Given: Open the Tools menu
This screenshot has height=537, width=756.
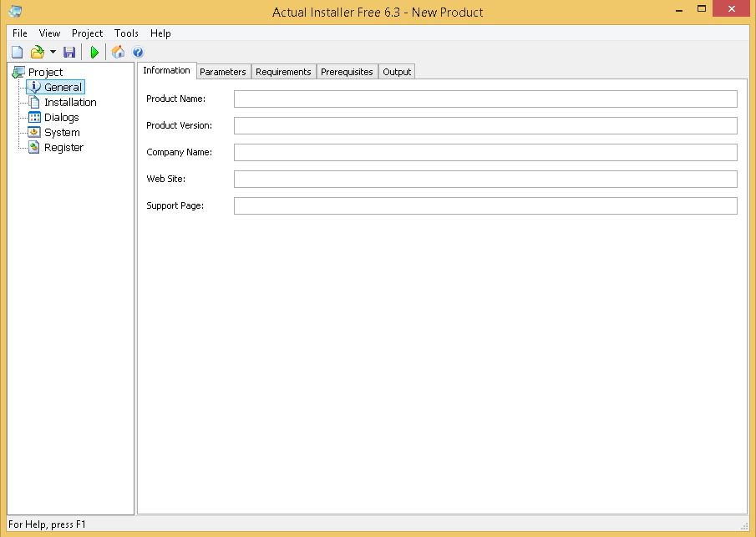Looking at the screenshot, I should [x=125, y=33].
